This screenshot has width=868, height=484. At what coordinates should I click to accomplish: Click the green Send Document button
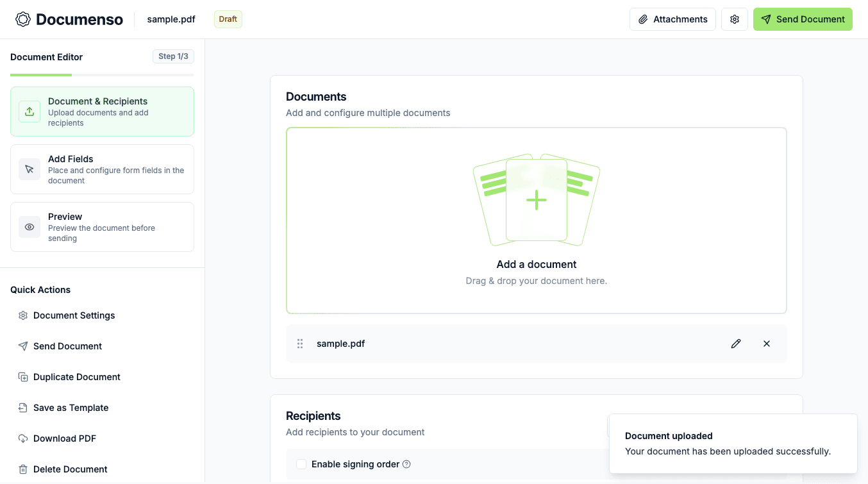coord(803,19)
